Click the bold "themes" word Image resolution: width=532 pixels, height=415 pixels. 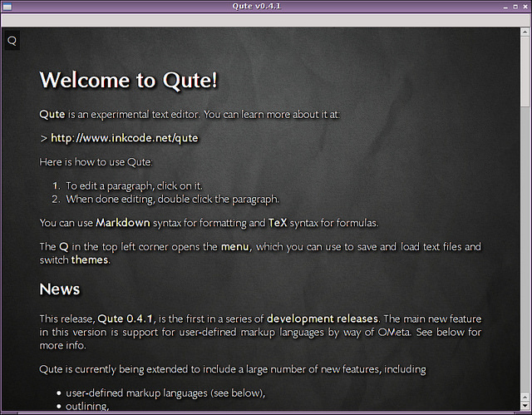(x=90, y=259)
